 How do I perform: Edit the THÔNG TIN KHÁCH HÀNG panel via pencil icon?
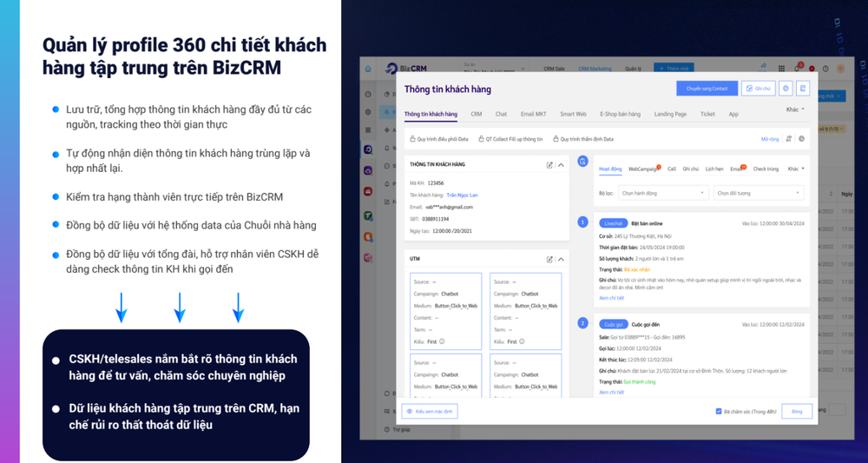[x=549, y=164]
